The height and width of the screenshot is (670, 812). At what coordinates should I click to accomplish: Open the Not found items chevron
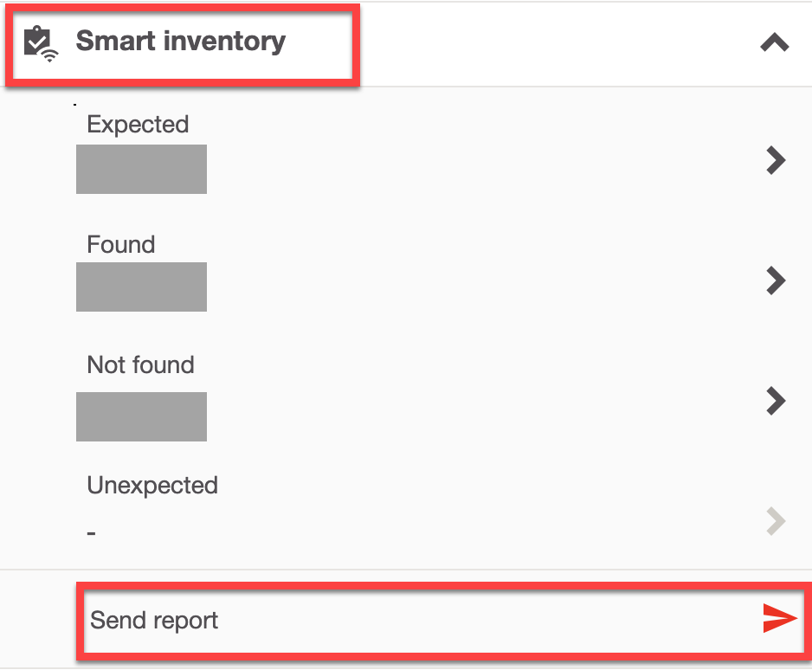[x=776, y=401]
